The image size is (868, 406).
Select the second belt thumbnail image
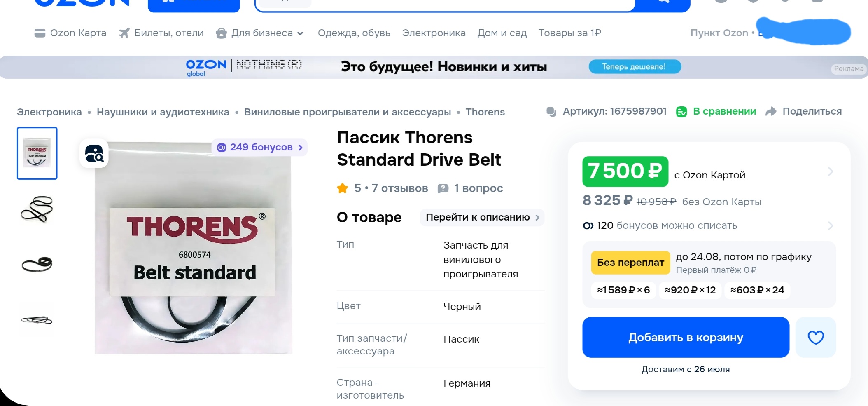click(37, 209)
